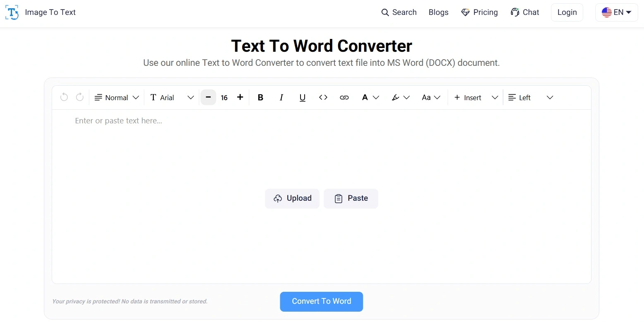644x322 pixels.
Task: Click the Image To Text logo icon
Action: 12,12
